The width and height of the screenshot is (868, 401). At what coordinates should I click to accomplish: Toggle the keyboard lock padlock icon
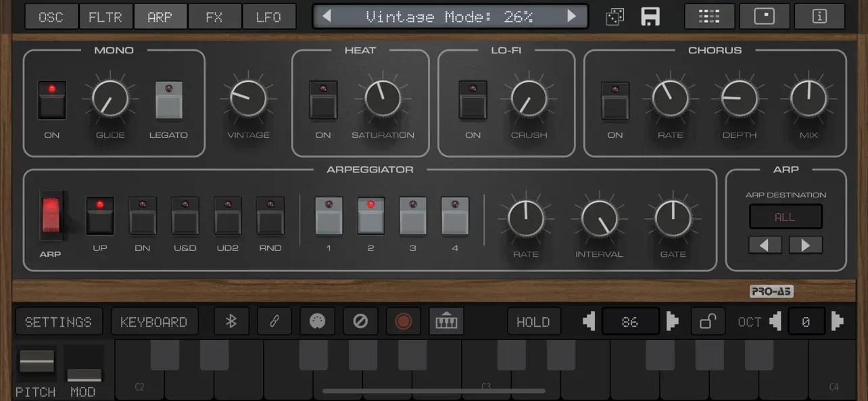tap(708, 321)
